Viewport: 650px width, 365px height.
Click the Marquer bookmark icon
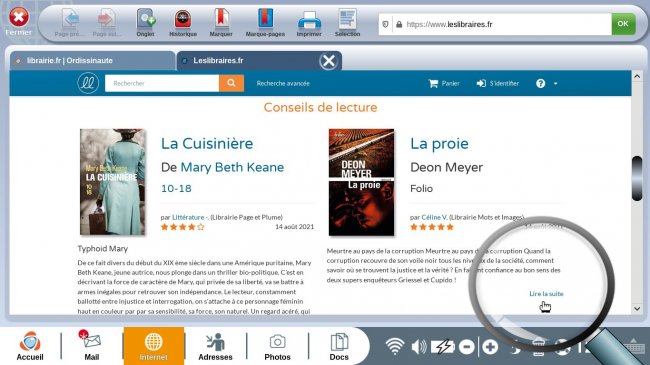coord(221,19)
